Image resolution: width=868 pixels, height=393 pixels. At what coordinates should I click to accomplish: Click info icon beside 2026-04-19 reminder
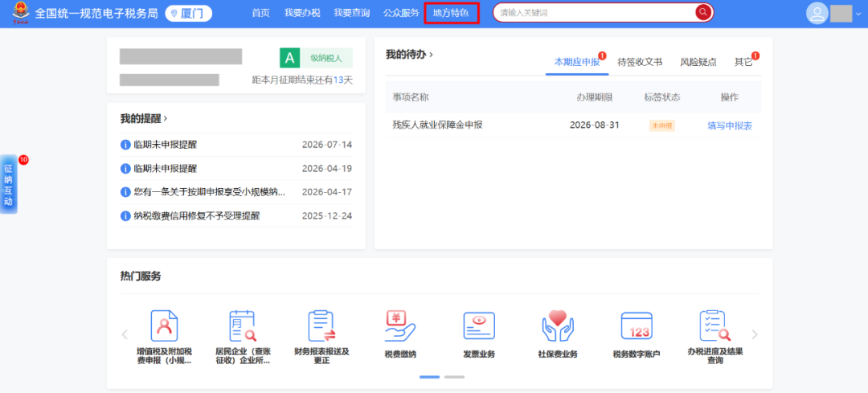point(125,169)
